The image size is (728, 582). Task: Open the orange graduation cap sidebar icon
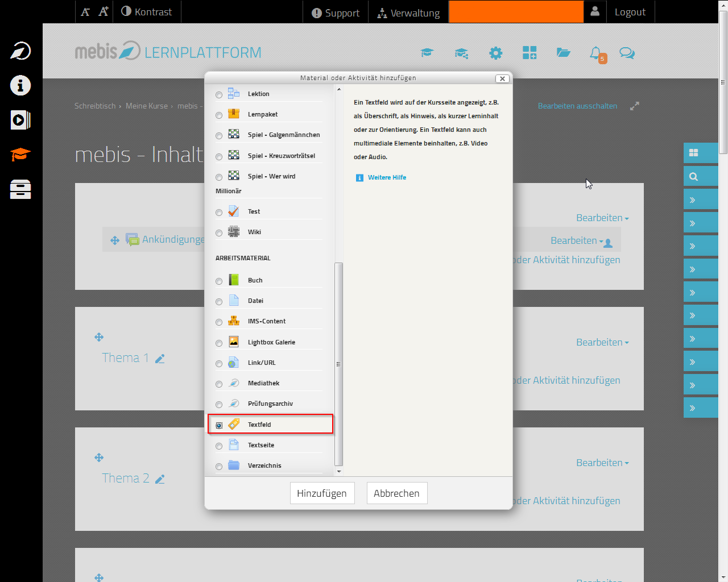click(20, 154)
